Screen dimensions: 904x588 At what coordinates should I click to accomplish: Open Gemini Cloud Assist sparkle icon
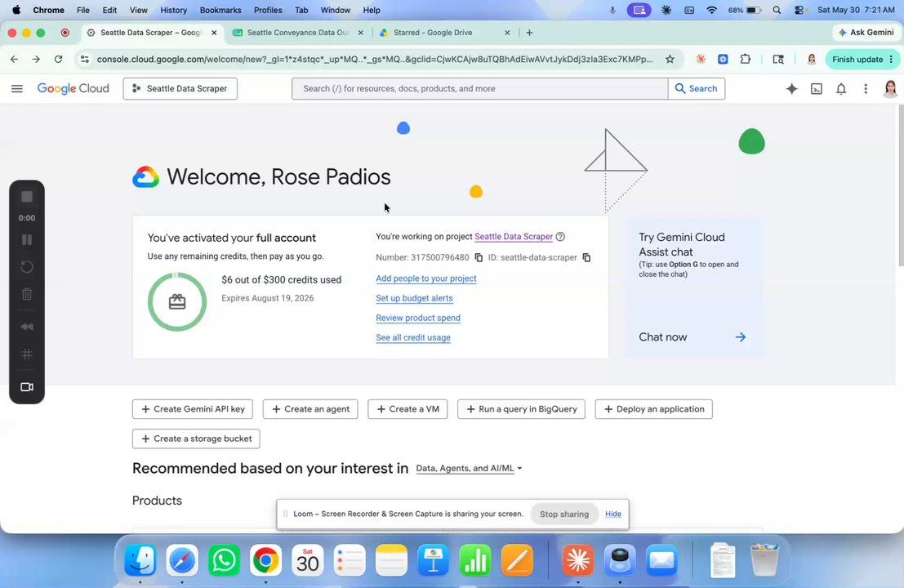[x=791, y=89]
